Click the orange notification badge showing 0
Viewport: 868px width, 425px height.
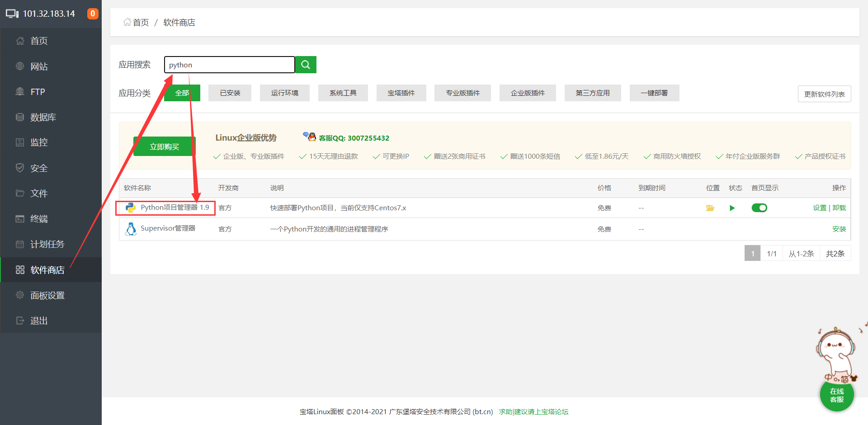coord(93,14)
